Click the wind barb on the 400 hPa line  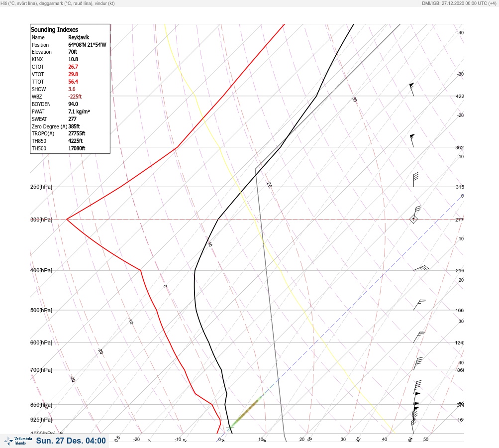pos(421,268)
